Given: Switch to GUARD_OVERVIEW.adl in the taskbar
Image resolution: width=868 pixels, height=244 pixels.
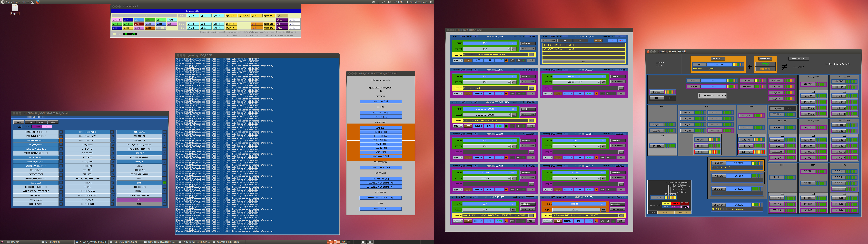Looking at the screenshot, I should point(91,242).
